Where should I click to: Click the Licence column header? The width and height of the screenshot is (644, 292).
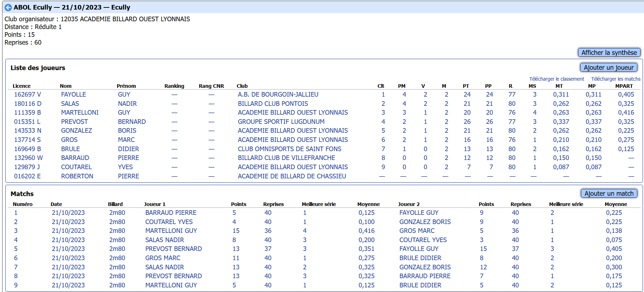22,86
